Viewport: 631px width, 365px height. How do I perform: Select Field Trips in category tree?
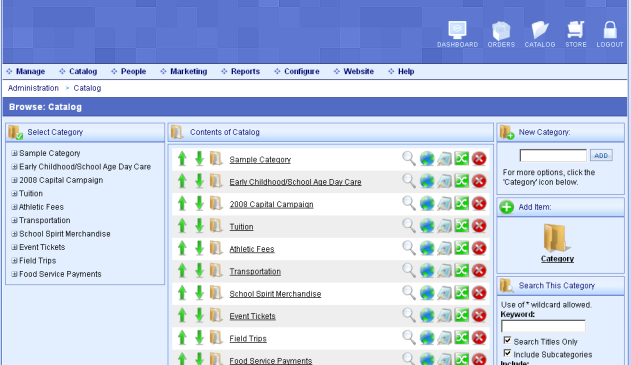click(37, 260)
